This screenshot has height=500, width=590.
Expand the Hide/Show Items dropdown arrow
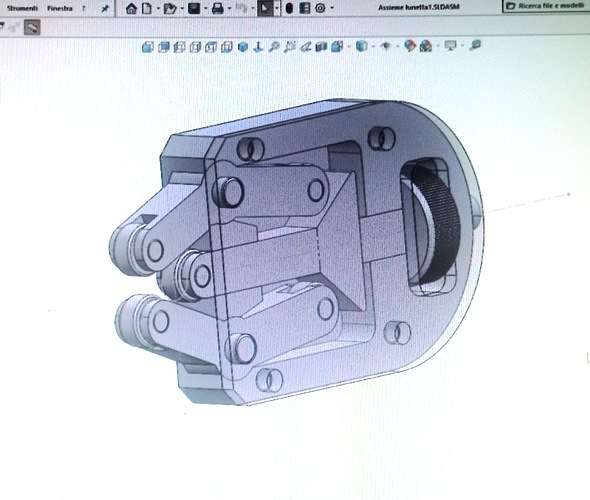[397, 46]
